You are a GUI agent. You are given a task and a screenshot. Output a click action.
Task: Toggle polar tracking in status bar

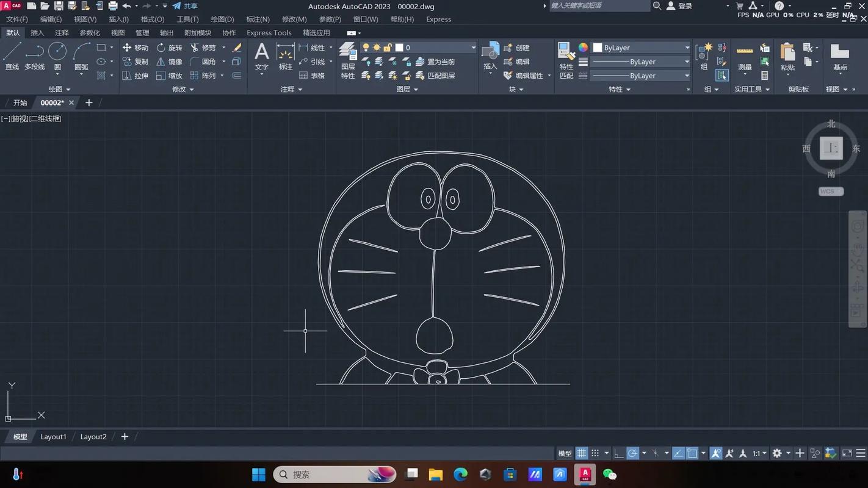(x=633, y=453)
